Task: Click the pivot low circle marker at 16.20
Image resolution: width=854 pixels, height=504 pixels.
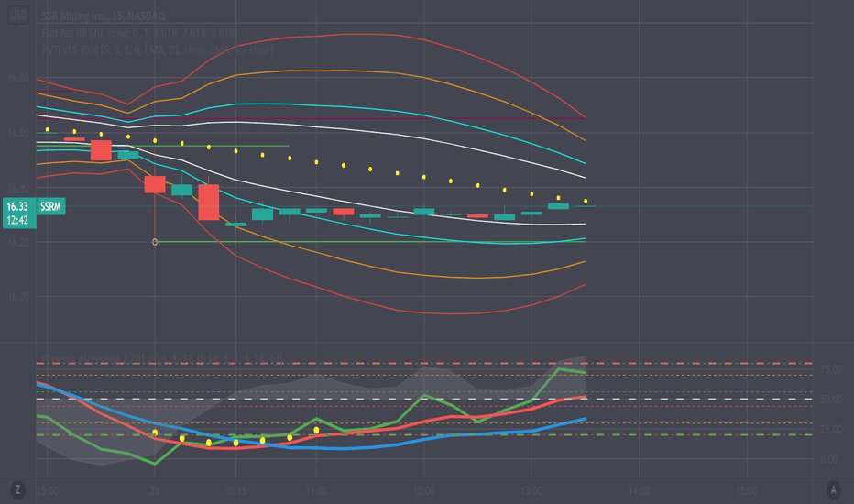Action: tap(155, 242)
